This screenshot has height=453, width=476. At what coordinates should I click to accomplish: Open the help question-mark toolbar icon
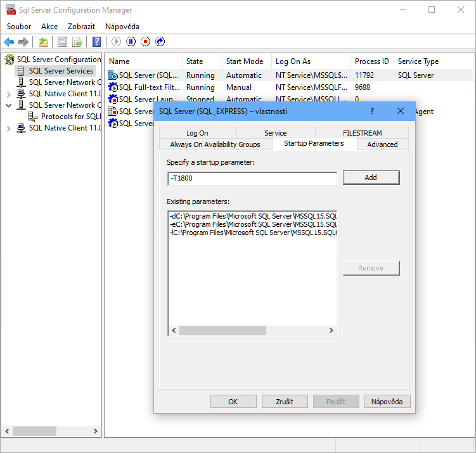point(97,42)
